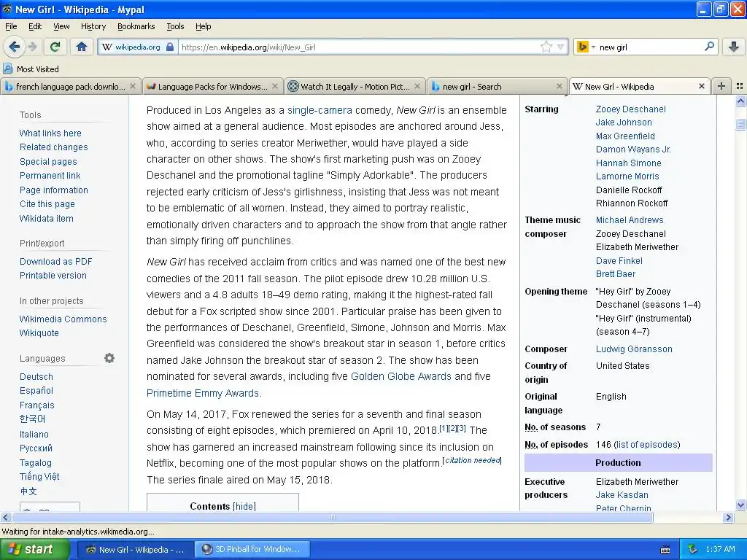747x560 pixels.
Task: Click the address bar URL field
Action: (360, 47)
